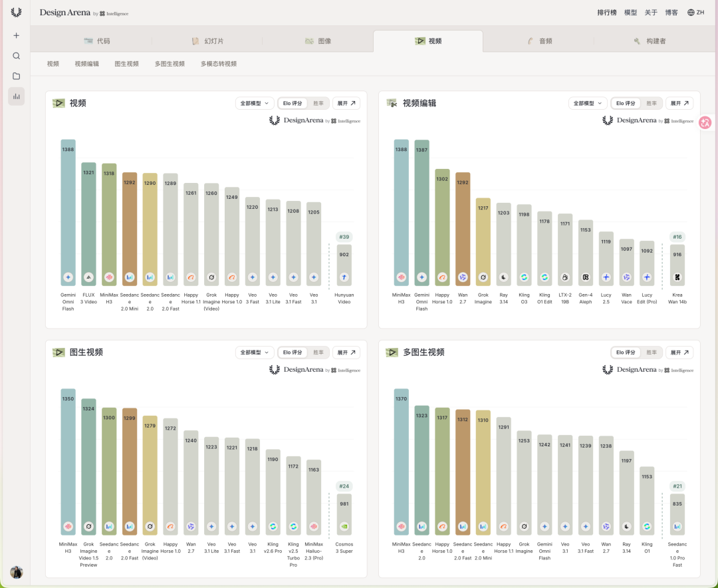Click 展开 in the 视频 panel
The width and height of the screenshot is (718, 588).
pyautogui.click(x=346, y=104)
